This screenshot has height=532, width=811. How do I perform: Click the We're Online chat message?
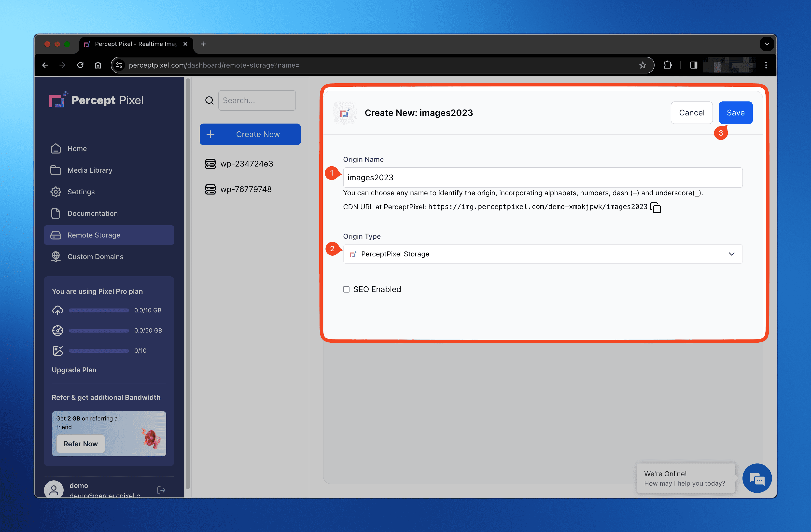[x=685, y=478]
